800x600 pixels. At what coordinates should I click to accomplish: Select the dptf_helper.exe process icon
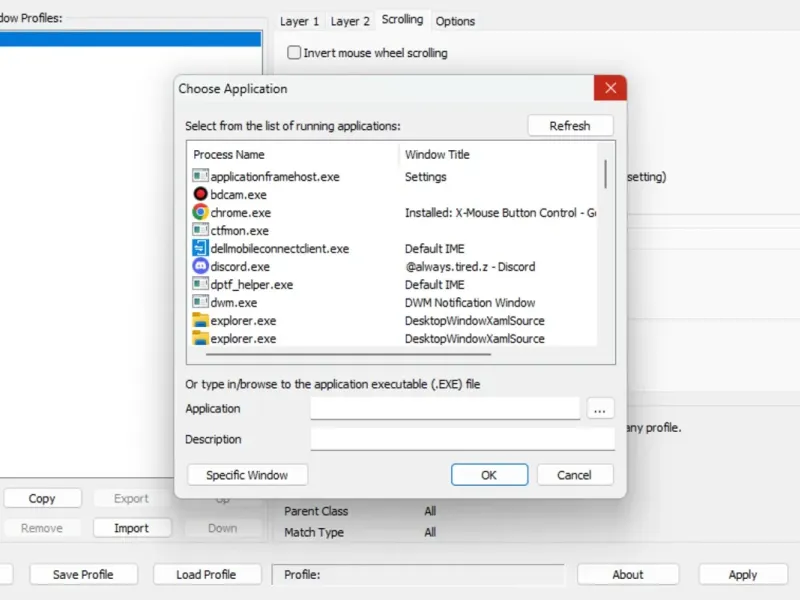(200, 284)
